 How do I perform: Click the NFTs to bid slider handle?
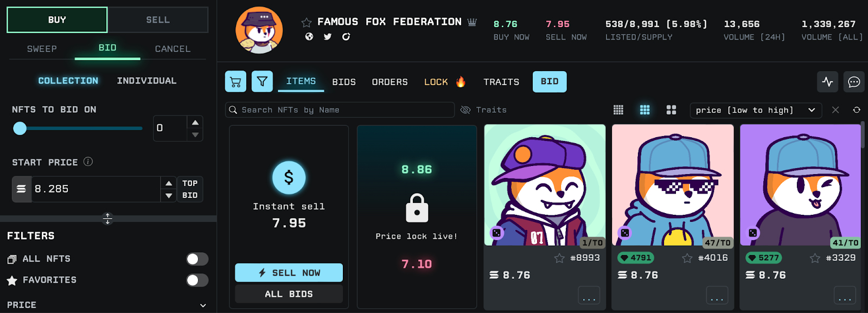tap(20, 128)
